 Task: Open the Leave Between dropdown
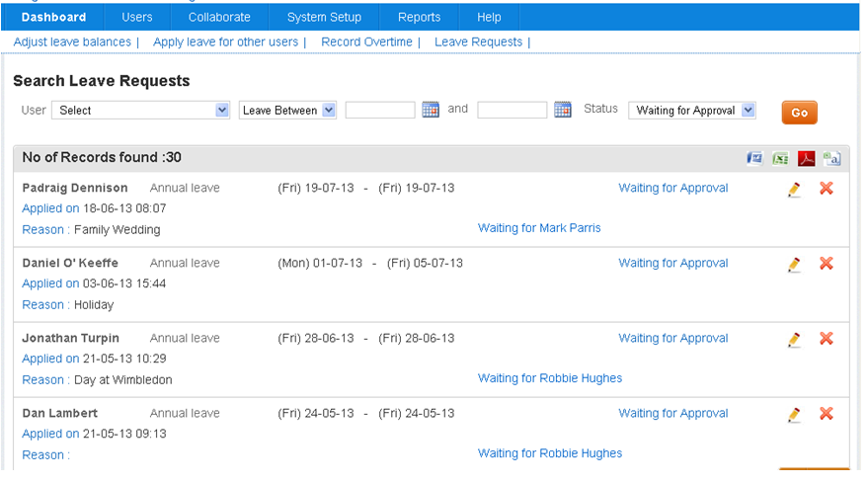tap(288, 111)
